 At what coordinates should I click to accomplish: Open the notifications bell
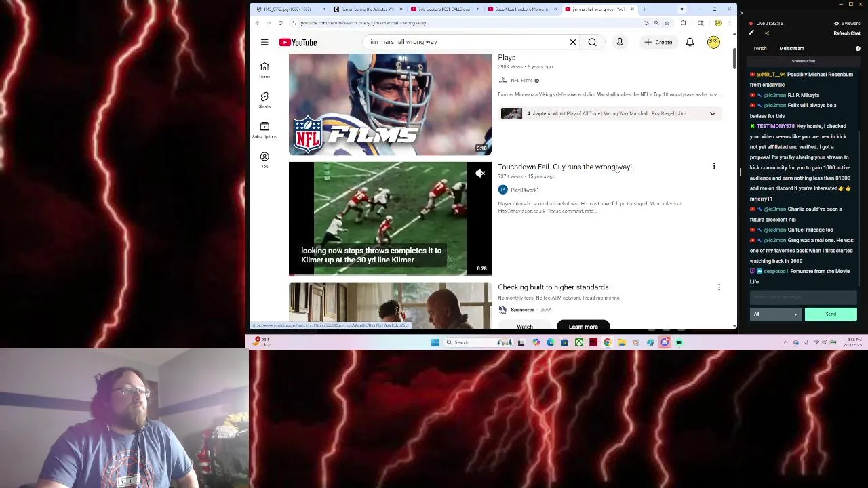[690, 42]
